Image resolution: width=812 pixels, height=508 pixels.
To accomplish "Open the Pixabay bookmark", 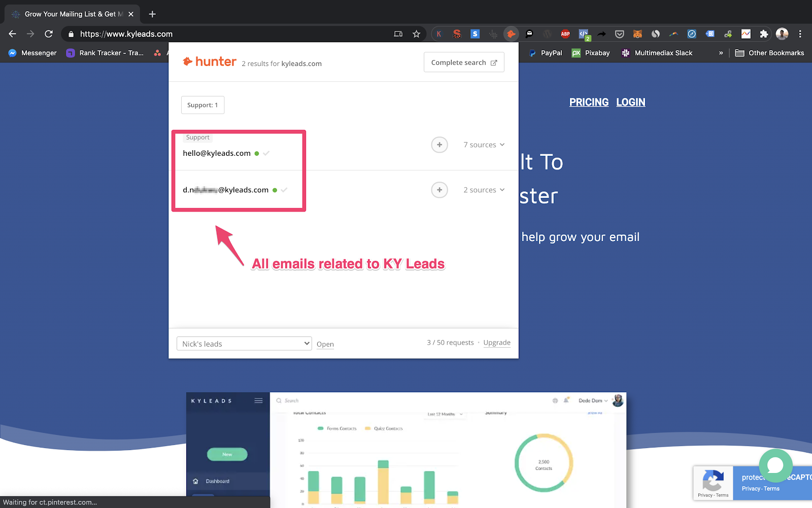I will click(591, 53).
